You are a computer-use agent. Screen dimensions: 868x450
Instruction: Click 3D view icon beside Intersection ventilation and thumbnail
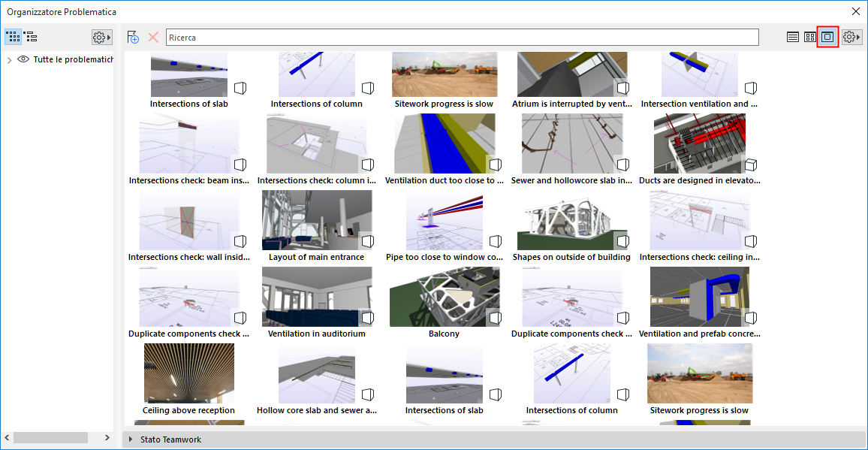[751, 88]
